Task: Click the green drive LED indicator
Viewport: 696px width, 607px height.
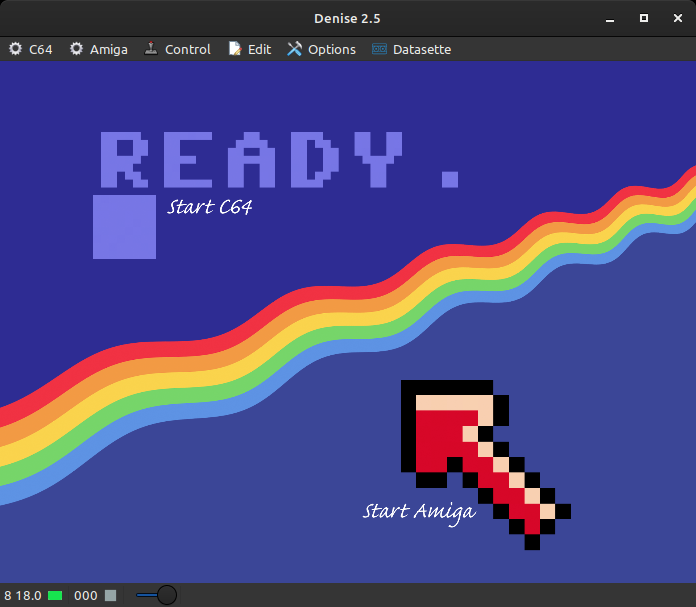Action: point(55,595)
